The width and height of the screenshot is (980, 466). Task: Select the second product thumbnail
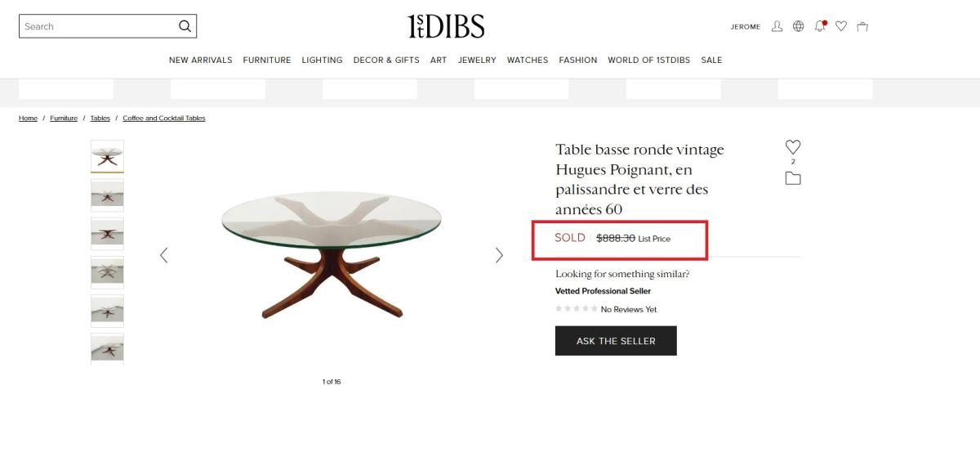pyautogui.click(x=107, y=195)
